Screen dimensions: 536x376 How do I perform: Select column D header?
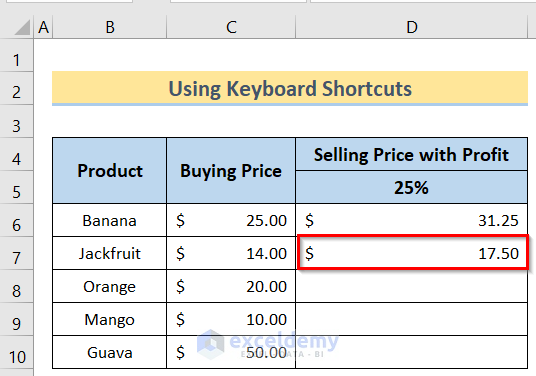(x=412, y=27)
